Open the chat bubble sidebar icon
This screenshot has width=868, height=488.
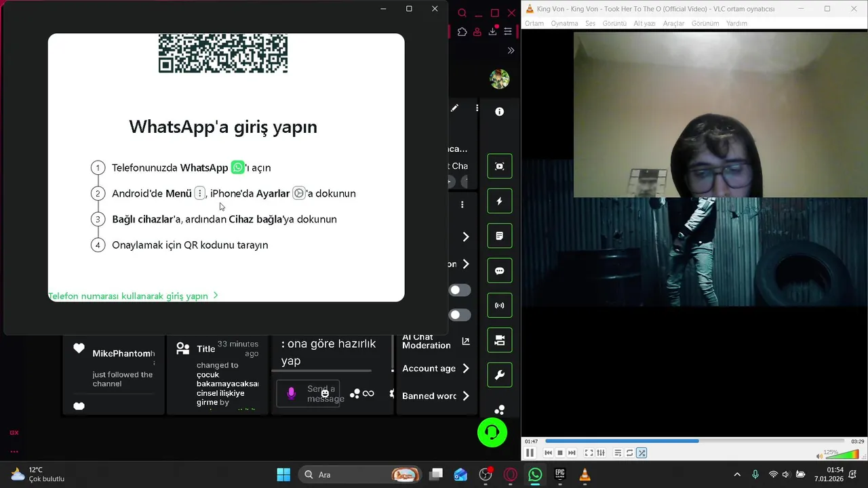tap(500, 271)
